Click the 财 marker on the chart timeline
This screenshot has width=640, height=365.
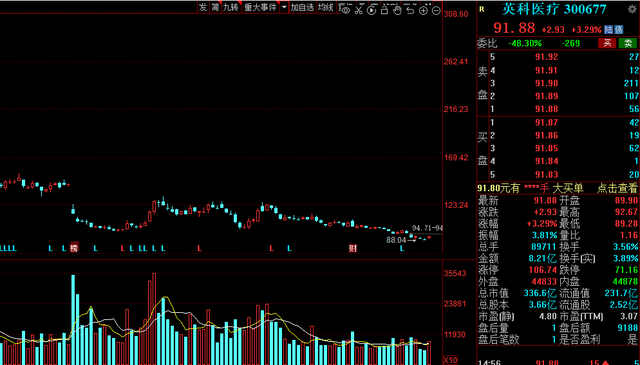[353, 248]
